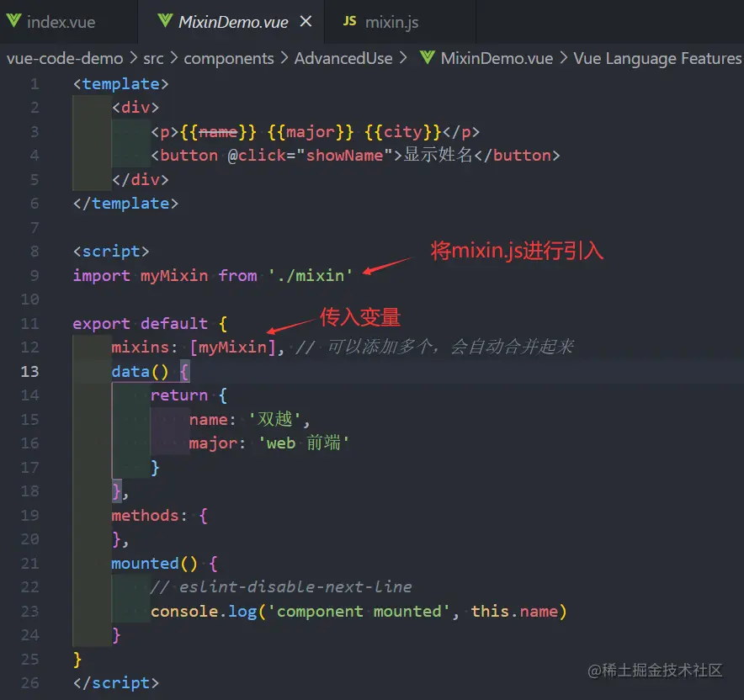The width and height of the screenshot is (744, 700).
Task: Open the components breadcrumb segment
Action: click(229, 58)
